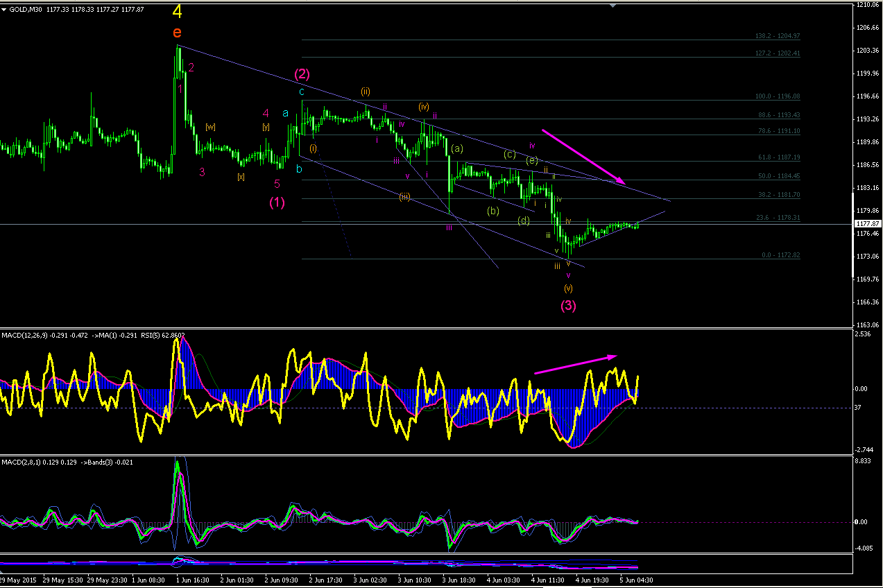The height and width of the screenshot is (588, 883).
Task: Select the Fibonacci label 50.0 - 1184.45
Action: point(780,175)
